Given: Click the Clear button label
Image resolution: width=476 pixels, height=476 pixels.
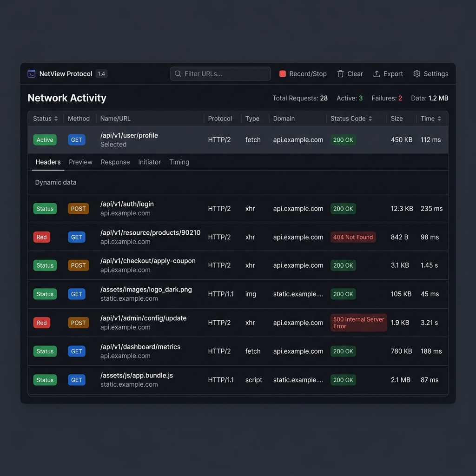Looking at the screenshot, I should [355, 74].
